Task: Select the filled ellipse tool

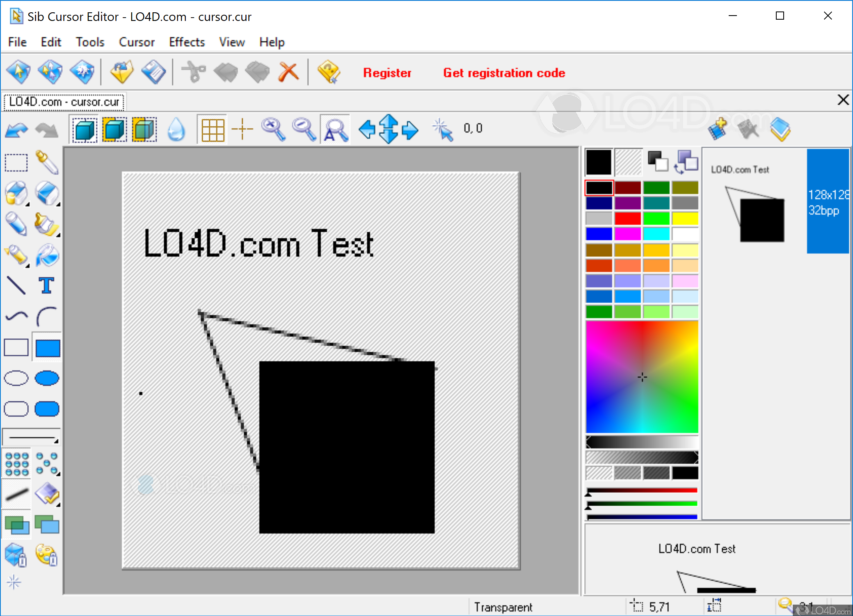Action: [x=47, y=378]
